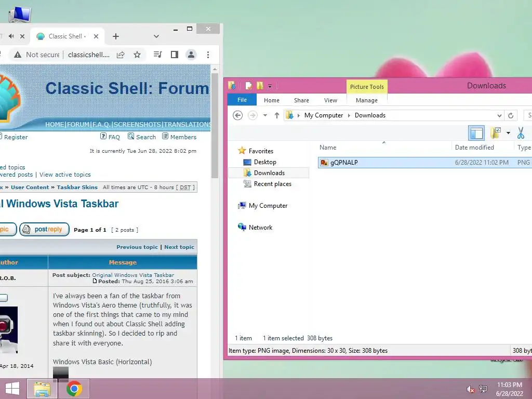Click the folder options toolbar icon
The image size is (532, 399).
(x=496, y=133)
